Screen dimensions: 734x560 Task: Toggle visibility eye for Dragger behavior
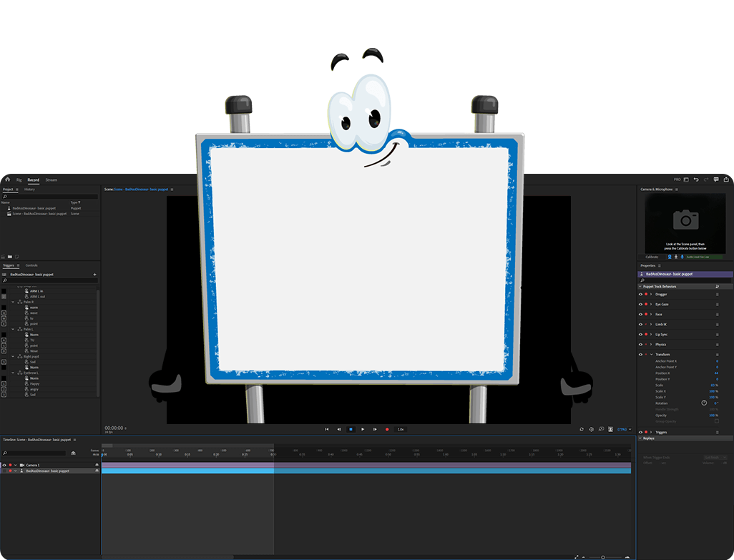[640, 294]
